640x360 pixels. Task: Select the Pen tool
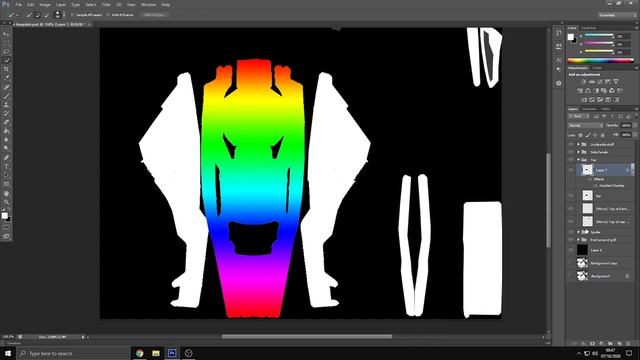[x=6, y=158]
